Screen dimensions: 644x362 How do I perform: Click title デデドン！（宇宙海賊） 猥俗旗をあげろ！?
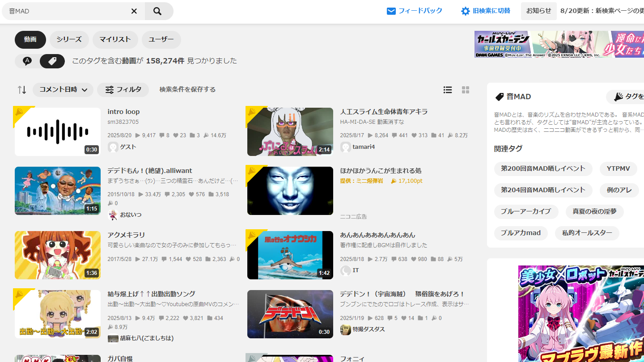click(402, 294)
